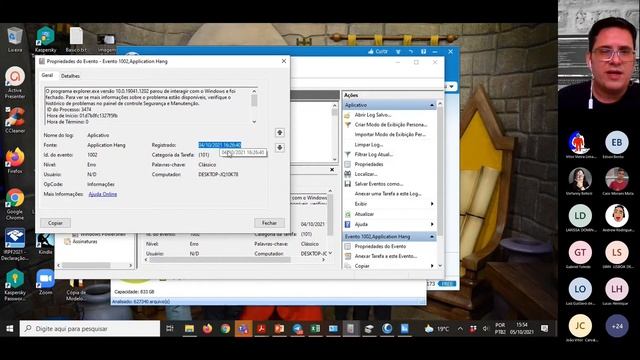Open Google Chrome desktop shortcut
This screenshot has width=640, height=360.
(15, 204)
